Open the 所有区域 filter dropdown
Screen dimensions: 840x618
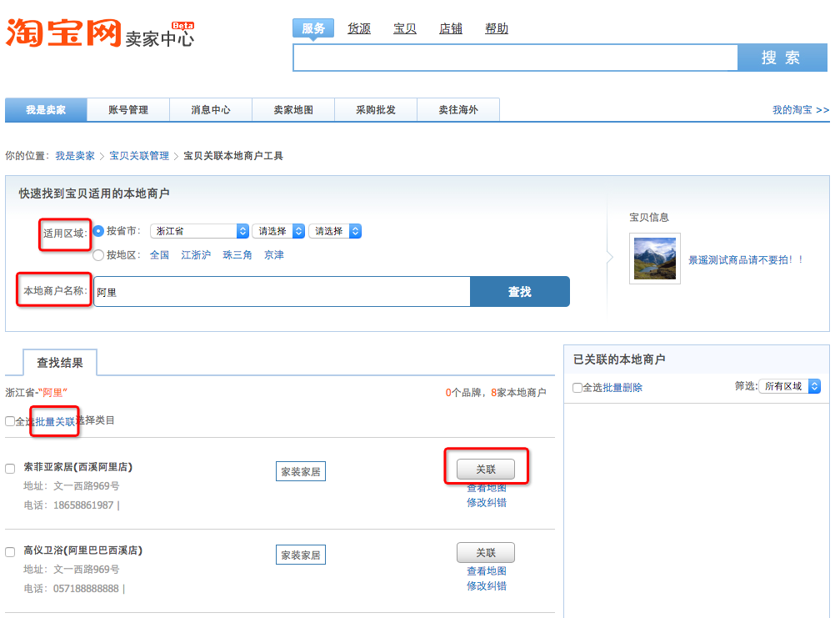[x=790, y=386]
